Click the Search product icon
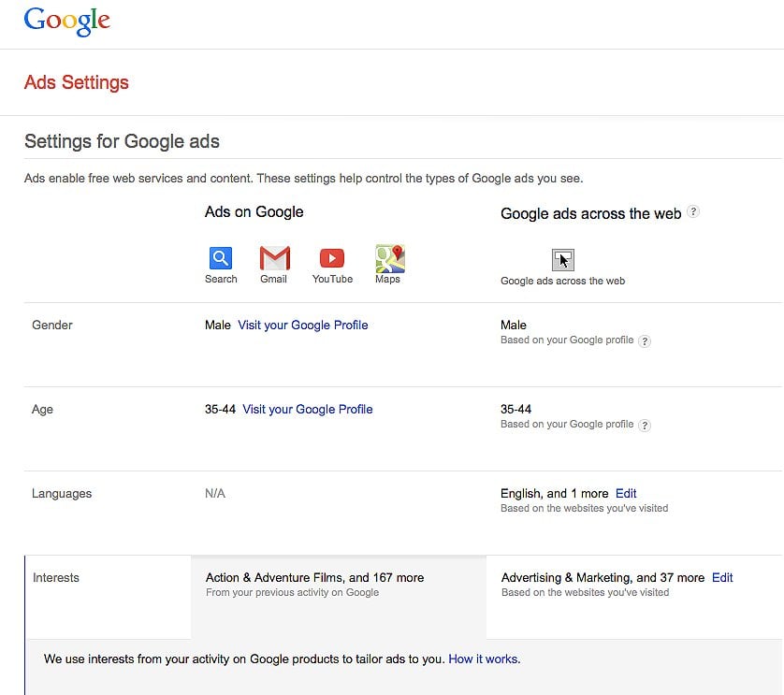 coord(221,258)
